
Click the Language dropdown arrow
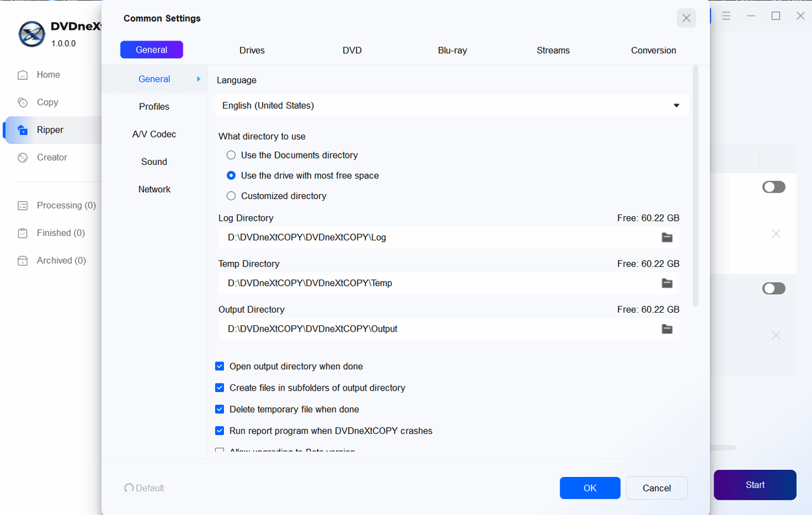tap(676, 105)
